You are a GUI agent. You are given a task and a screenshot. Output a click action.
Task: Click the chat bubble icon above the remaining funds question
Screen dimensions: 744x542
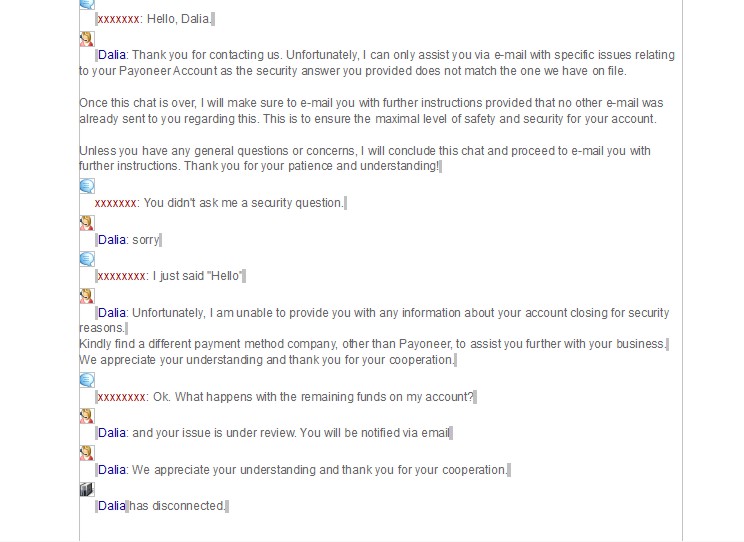point(87,380)
